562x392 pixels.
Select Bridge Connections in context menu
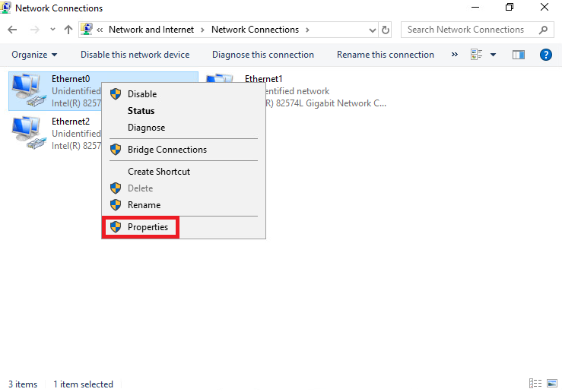(167, 150)
